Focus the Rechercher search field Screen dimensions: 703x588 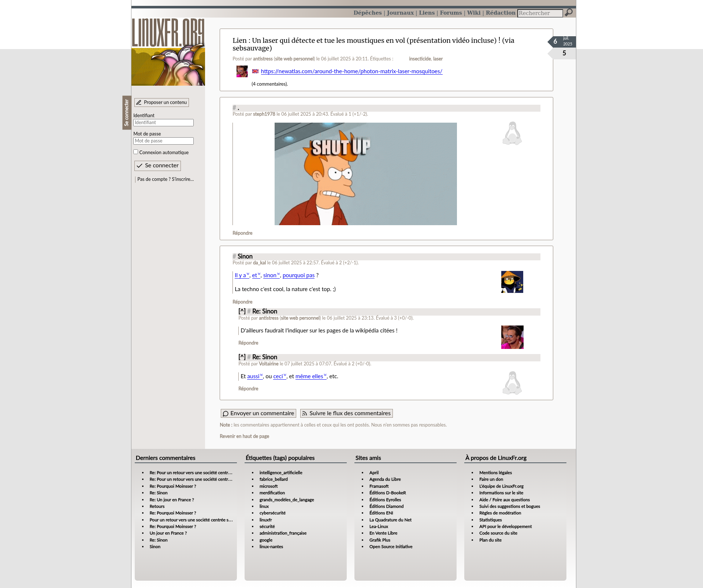click(540, 13)
